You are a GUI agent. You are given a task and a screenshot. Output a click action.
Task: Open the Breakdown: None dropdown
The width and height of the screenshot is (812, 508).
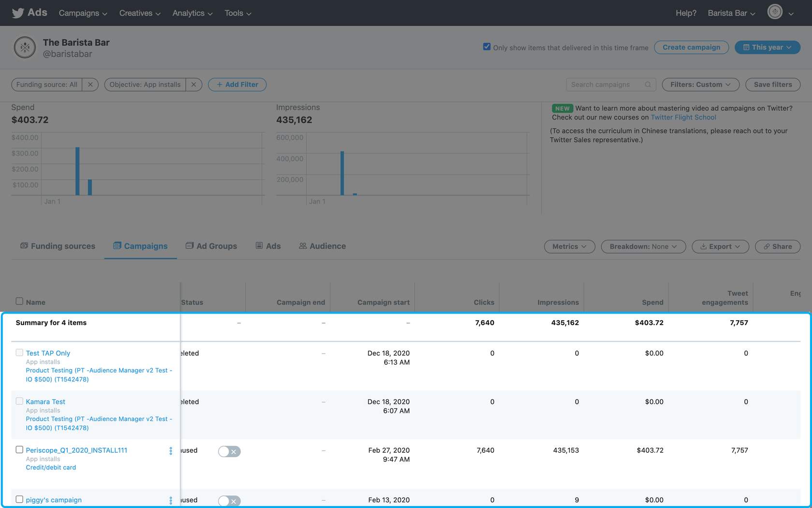click(x=643, y=247)
